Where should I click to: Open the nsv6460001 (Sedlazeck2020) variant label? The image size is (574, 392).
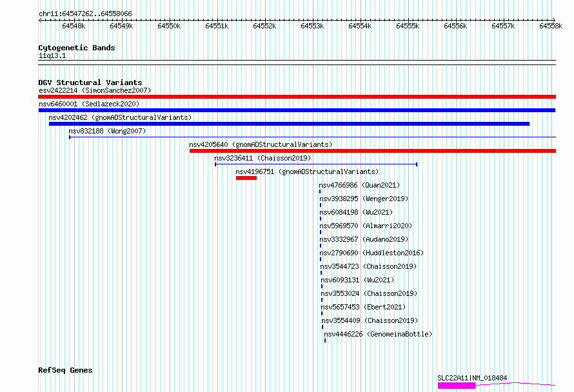[89, 104]
